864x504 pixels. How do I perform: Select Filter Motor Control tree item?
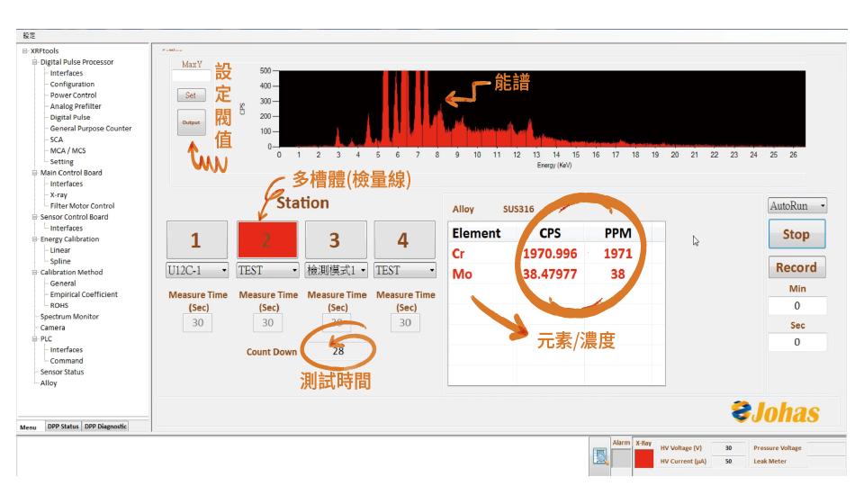[82, 206]
